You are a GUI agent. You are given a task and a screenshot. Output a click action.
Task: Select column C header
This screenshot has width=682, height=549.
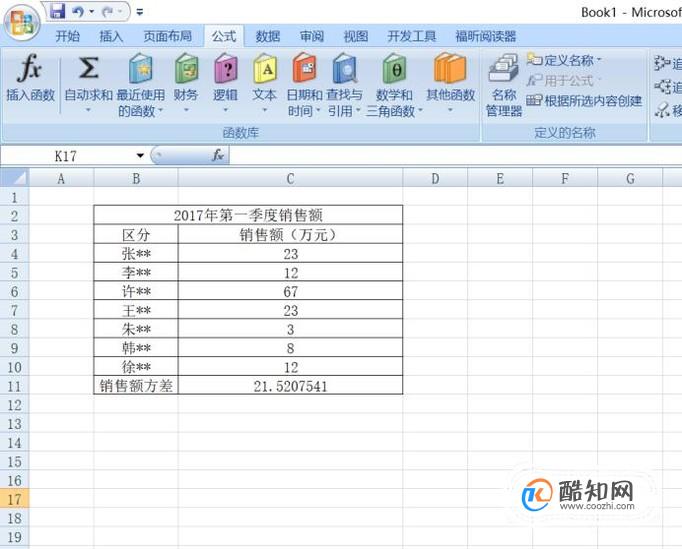pos(290,178)
